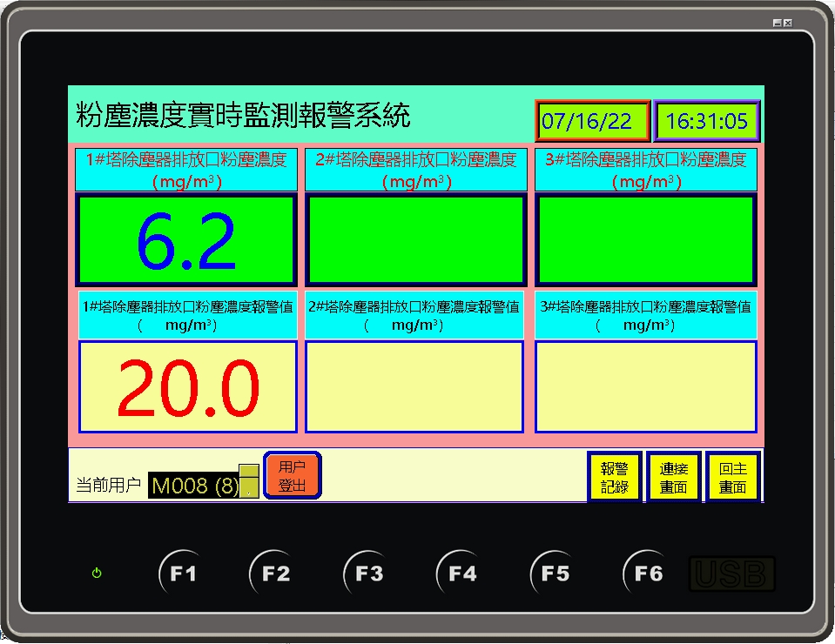This screenshot has height=644, width=835.
Task: Return via the 回主畫面 button
Action: (732, 477)
